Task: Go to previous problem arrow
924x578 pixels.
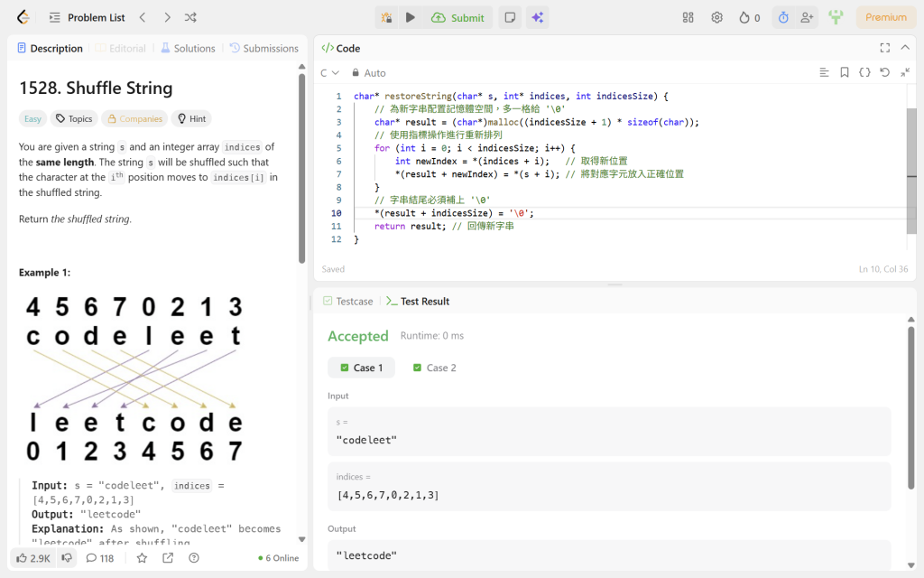Action: point(143,18)
